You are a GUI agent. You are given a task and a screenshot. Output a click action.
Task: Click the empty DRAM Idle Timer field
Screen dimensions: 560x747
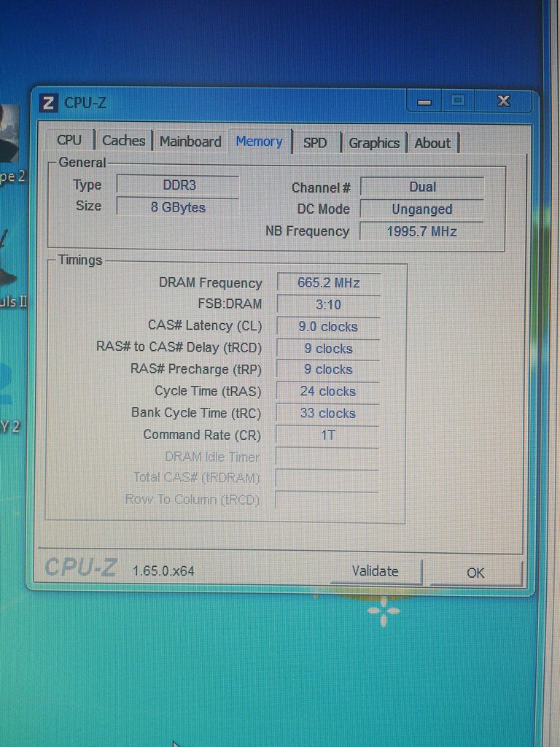coord(327,457)
